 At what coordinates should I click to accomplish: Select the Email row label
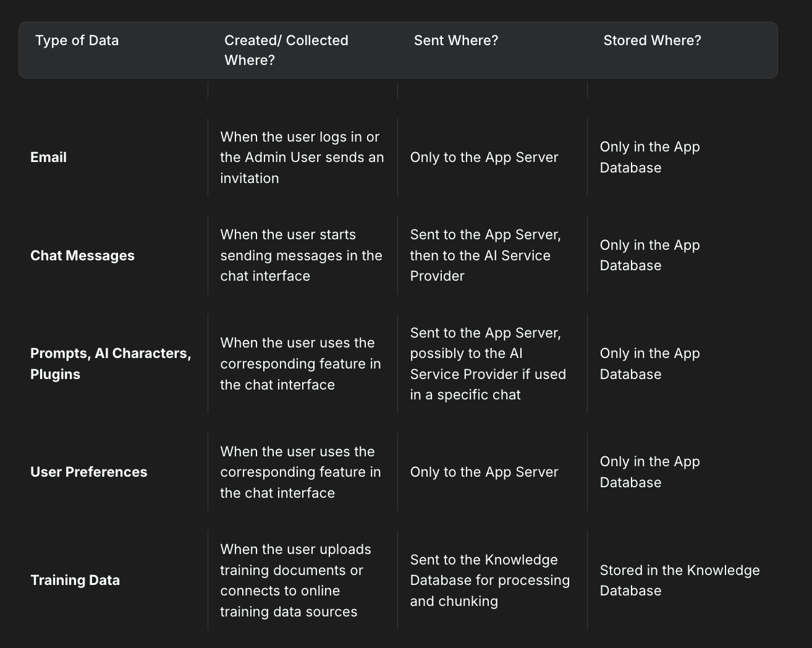pos(48,157)
